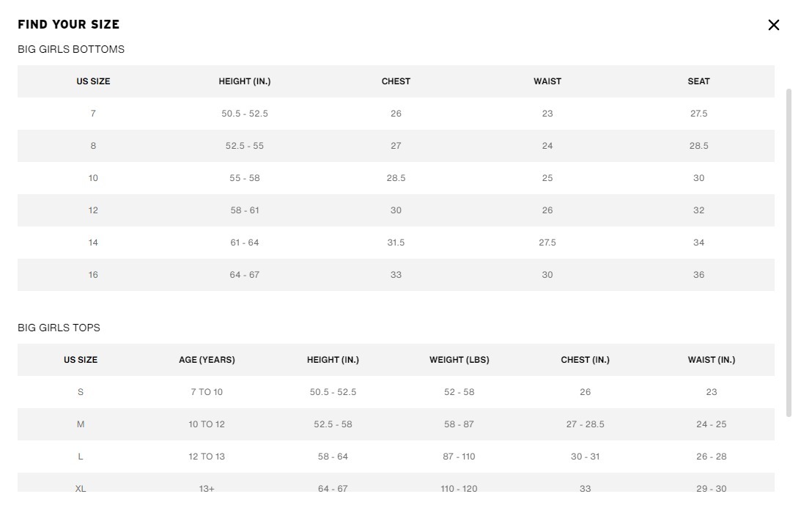The image size is (812, 513).
Task: Click the SEAT column header
Action: point(698,81)
